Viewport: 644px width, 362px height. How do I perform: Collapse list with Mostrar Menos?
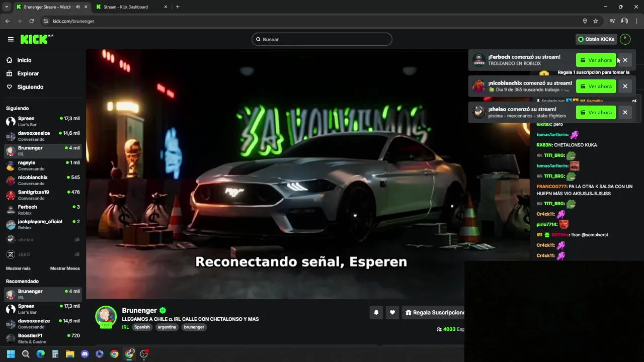[x=65, y=268]
